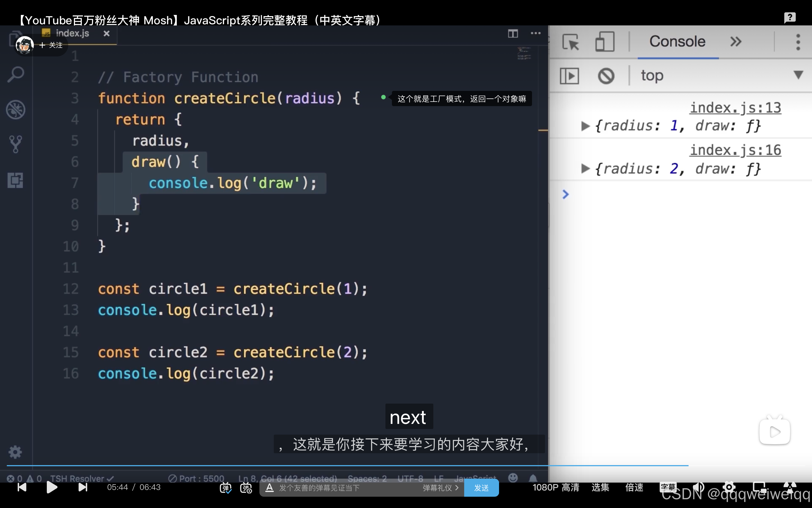Click the UTF-8 encoding status

click(410, 478)
